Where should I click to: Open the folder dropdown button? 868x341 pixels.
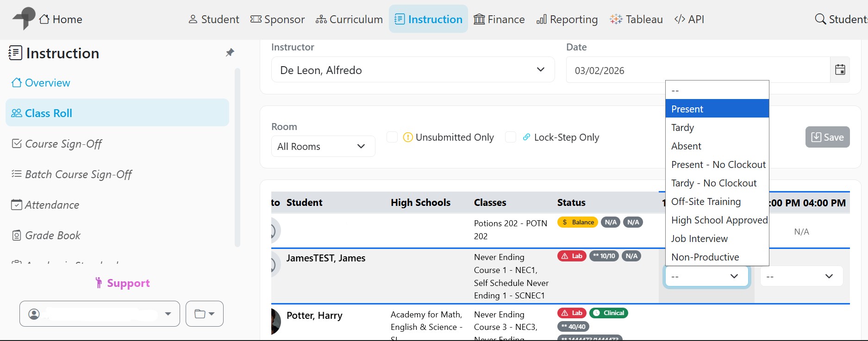pyautogui.click(x=204, y=314)
